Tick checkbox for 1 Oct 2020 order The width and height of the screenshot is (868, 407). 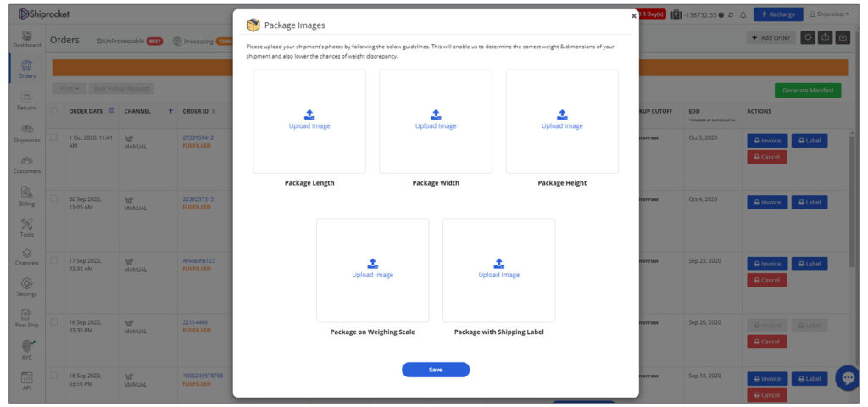click(x=54, y=137)
